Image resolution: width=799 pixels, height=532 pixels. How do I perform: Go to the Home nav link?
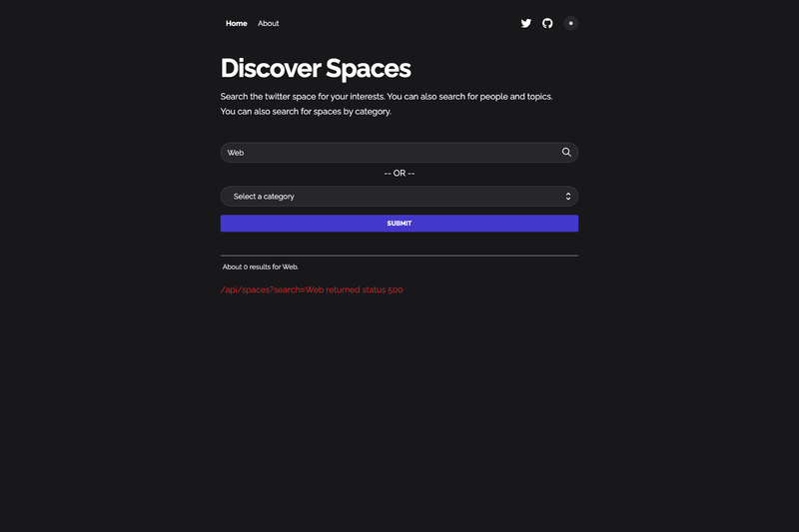coord(237,23)
